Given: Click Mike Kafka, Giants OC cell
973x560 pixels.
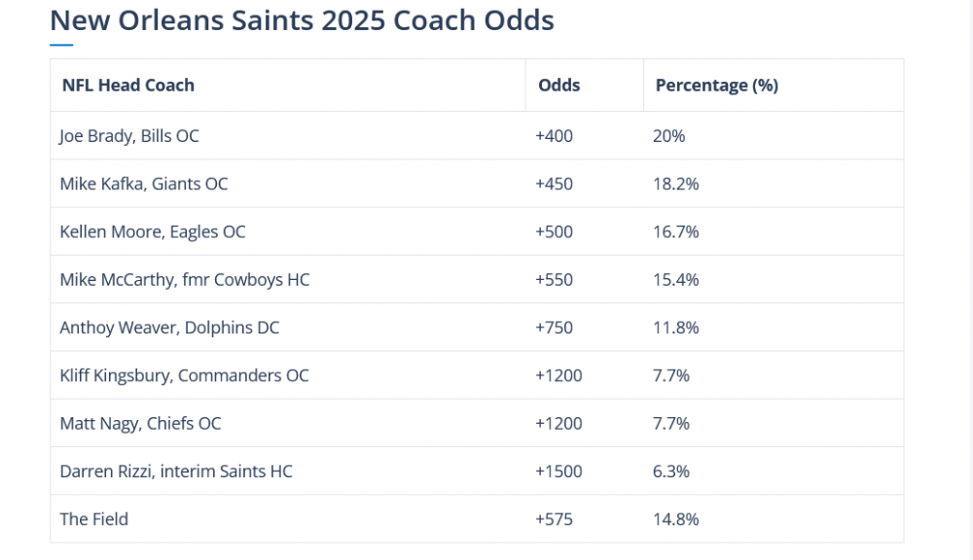Looking at the screenshot, I should (x=144, y=184).
